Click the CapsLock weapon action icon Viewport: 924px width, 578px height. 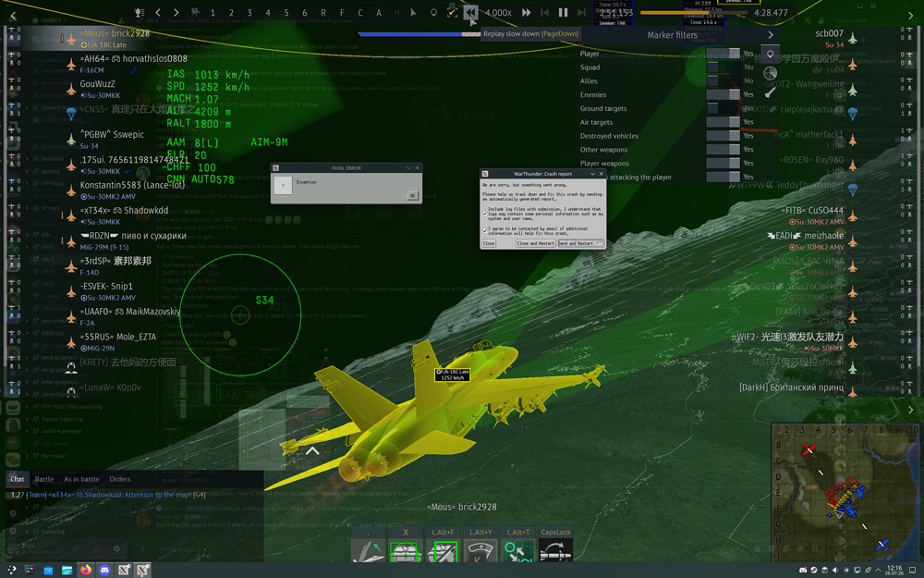tap(555, 551)
